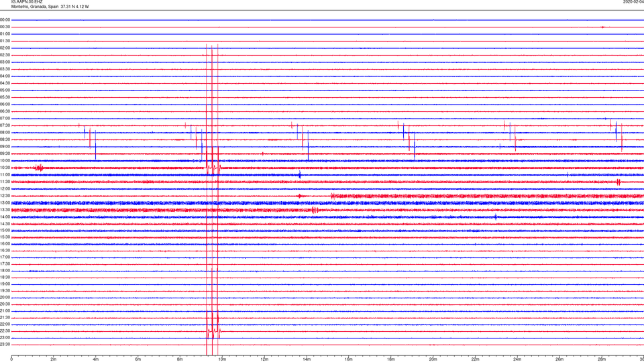Select the 06:30 trace time label
Screen dimensions: 644x362
[5, 111]
